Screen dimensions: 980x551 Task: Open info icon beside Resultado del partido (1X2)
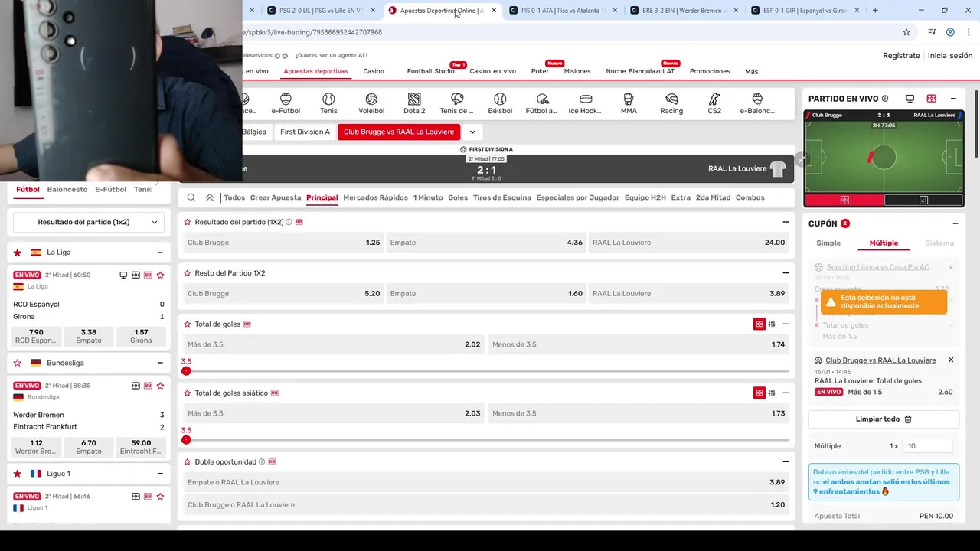pyautogui.click(x=289, y=222)
